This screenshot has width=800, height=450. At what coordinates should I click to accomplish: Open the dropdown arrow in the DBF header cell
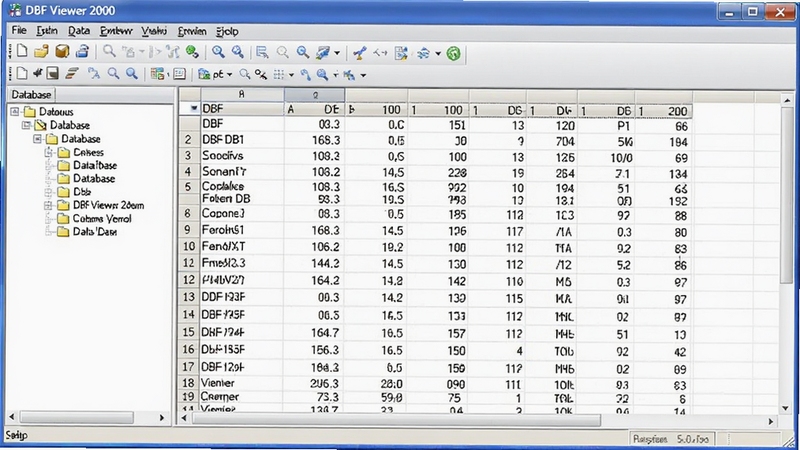point(194,108)
